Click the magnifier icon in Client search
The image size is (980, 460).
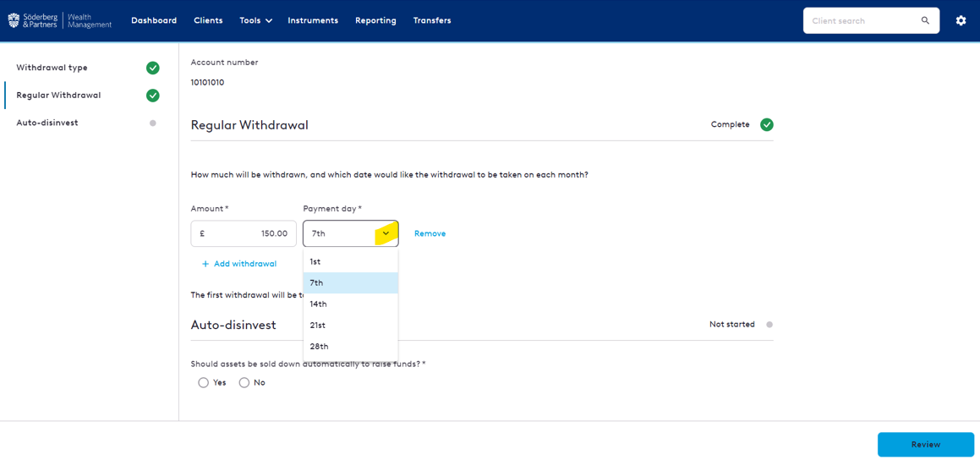(x=925, y=20)
